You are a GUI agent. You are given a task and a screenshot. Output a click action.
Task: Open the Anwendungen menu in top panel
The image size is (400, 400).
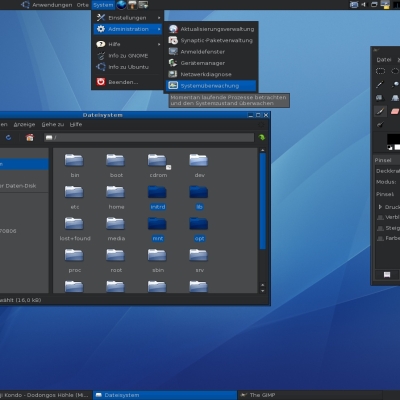point(52,5)
